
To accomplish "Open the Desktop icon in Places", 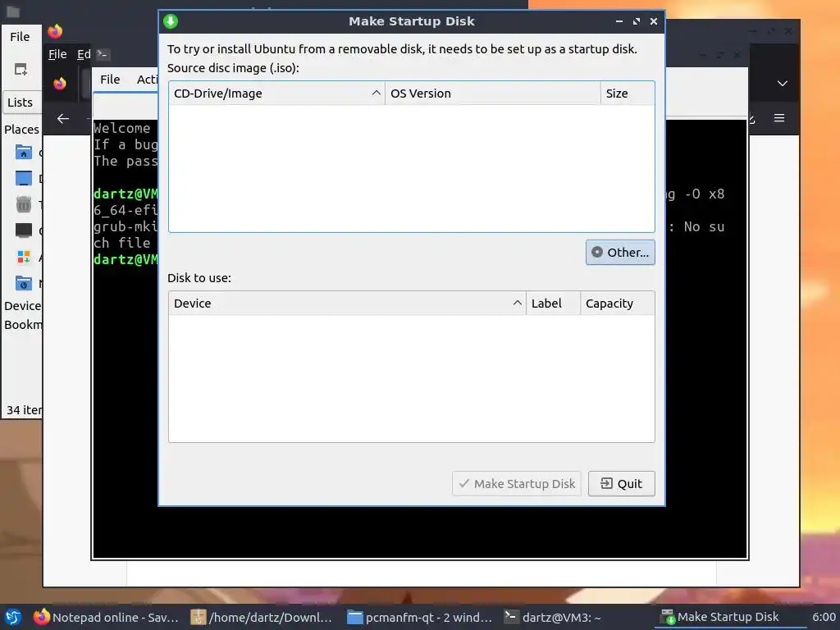I will tap(24, 178).
